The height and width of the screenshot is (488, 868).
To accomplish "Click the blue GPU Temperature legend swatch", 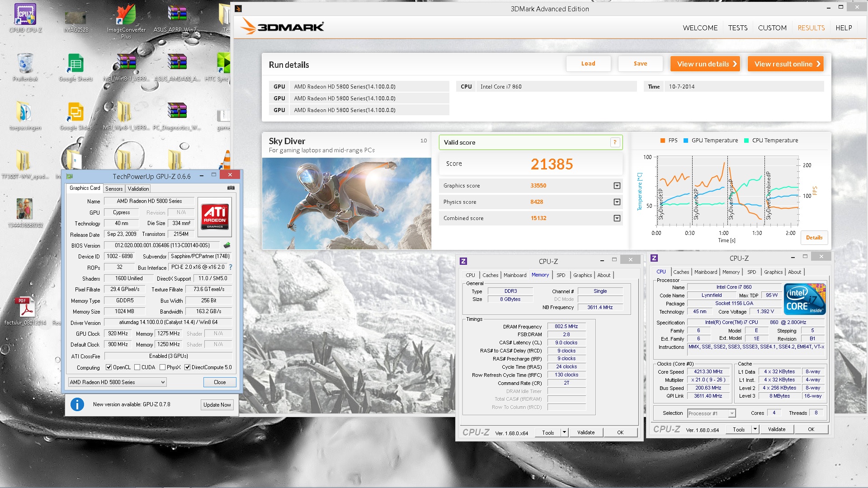I will tap(686, 141).
